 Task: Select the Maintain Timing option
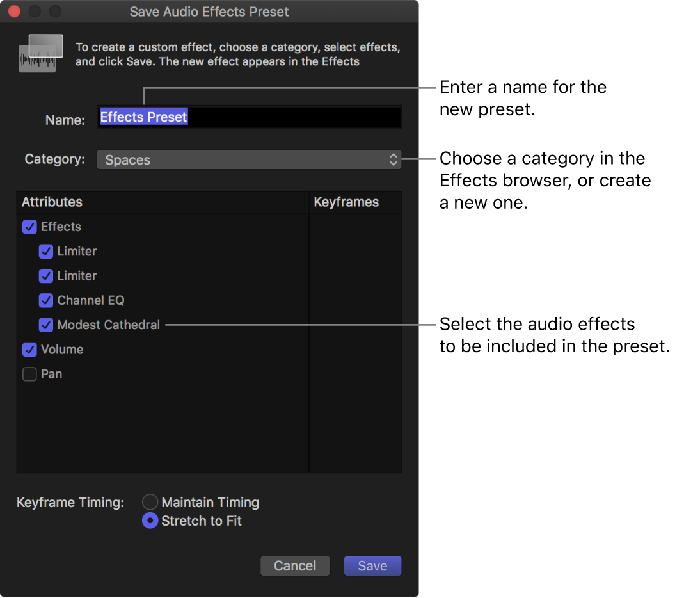(150, 502)
